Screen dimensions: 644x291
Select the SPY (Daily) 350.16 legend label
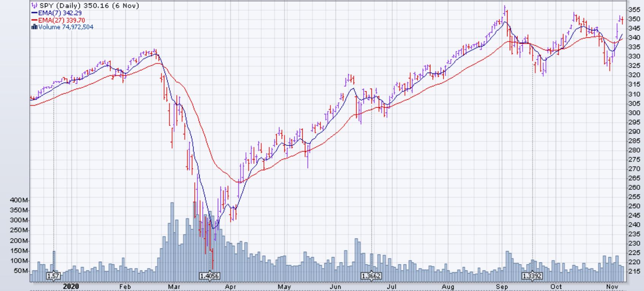point(89,6)
